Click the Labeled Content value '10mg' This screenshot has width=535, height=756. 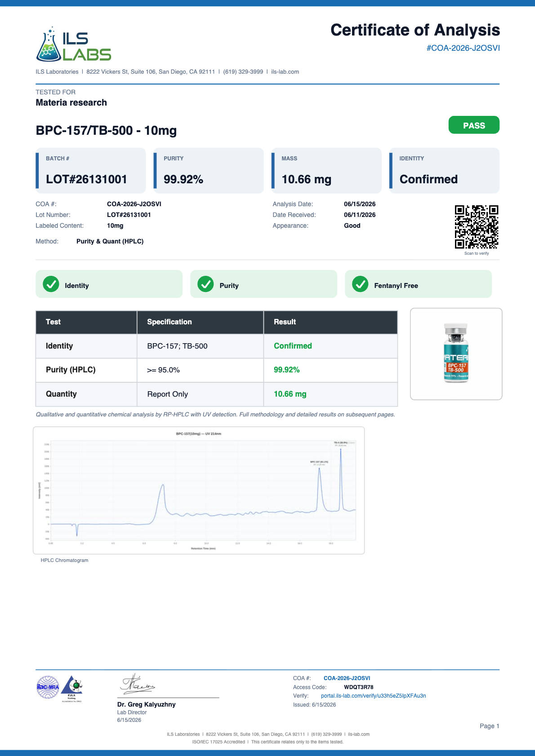tap(115, 225)
